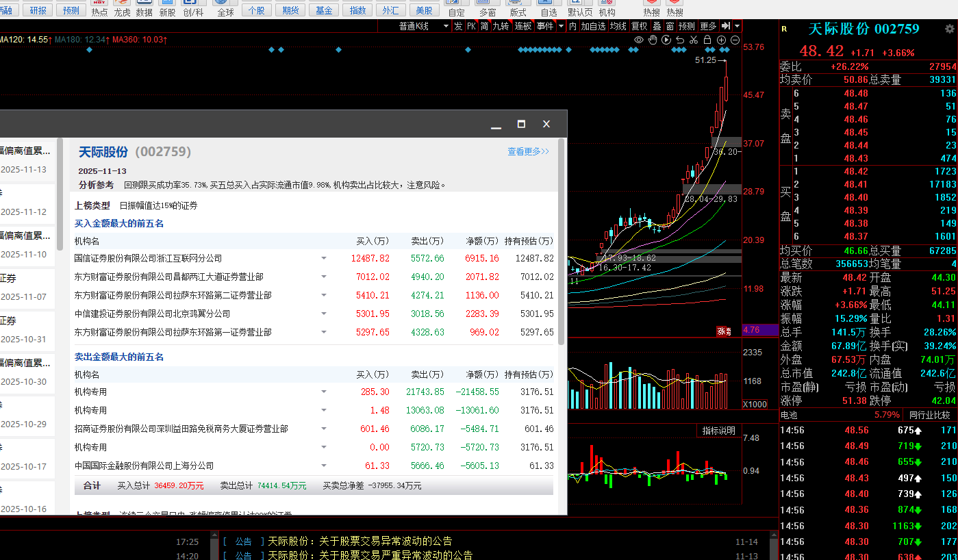Select the hand pan tool above chart
This screenshot has width=958, height=560.
[653, 40]
